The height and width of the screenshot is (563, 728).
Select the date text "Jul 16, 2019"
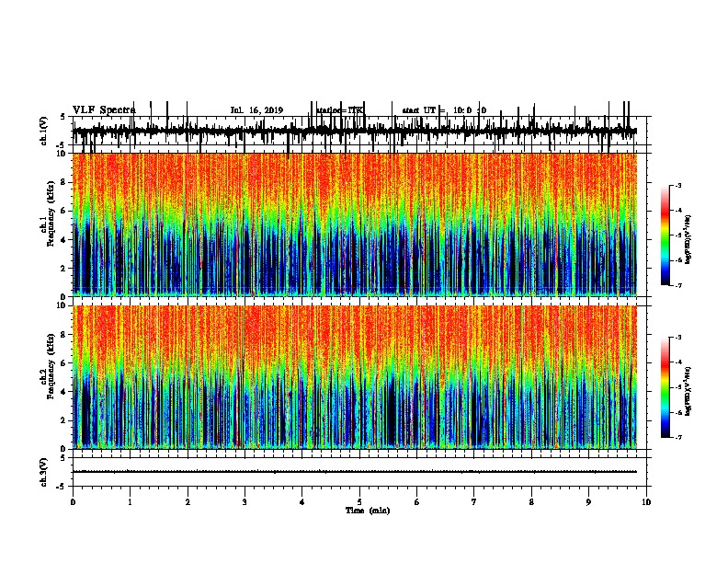256,110
